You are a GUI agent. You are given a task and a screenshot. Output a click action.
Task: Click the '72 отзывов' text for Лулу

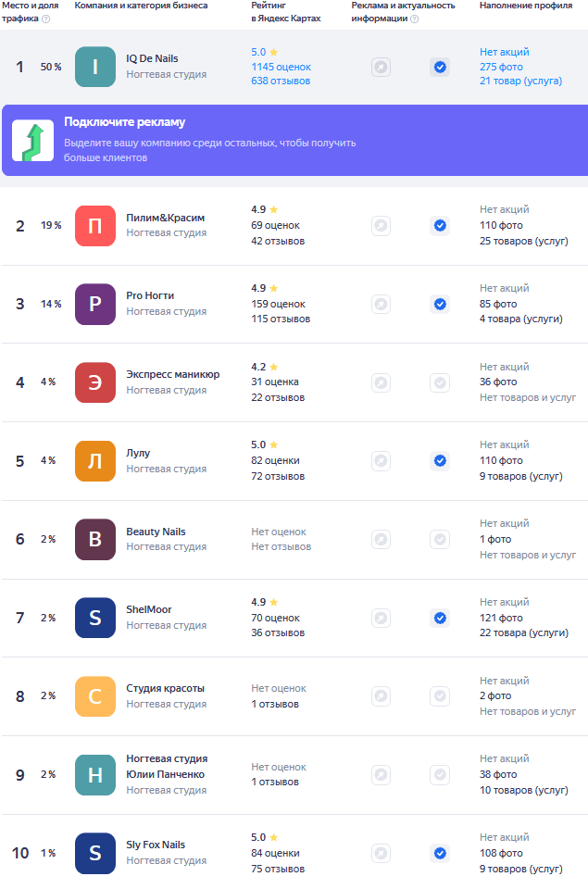(x=278, y=477)
